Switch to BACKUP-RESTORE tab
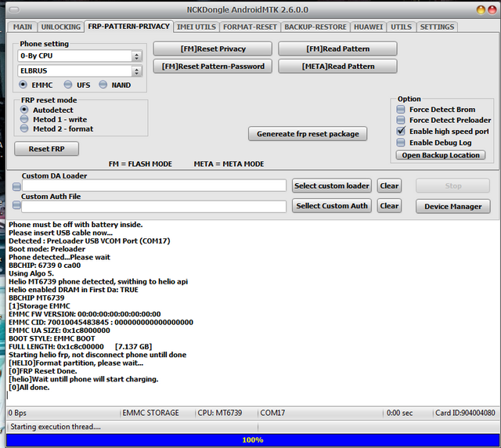 coord(315,27)
